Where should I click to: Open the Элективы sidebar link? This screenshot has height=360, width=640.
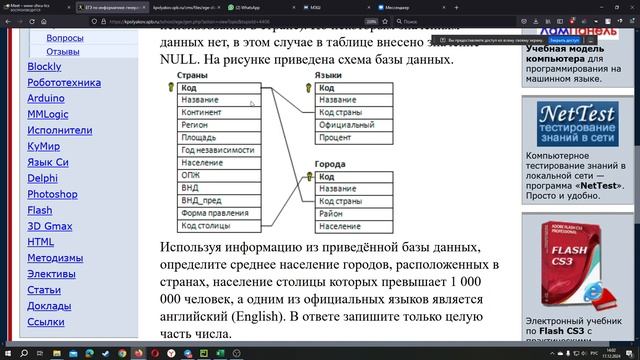tap(51, 274)
